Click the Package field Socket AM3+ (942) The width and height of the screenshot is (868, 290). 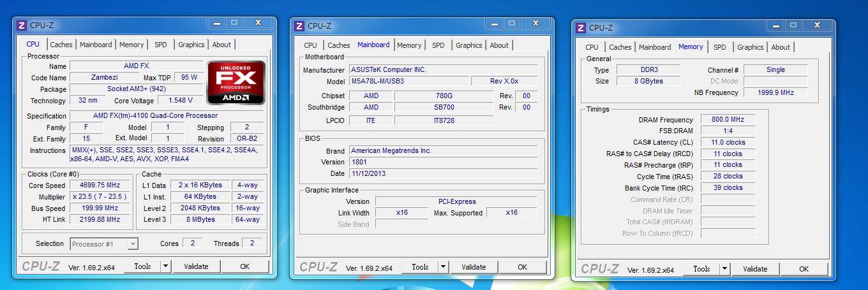point(136,89)
